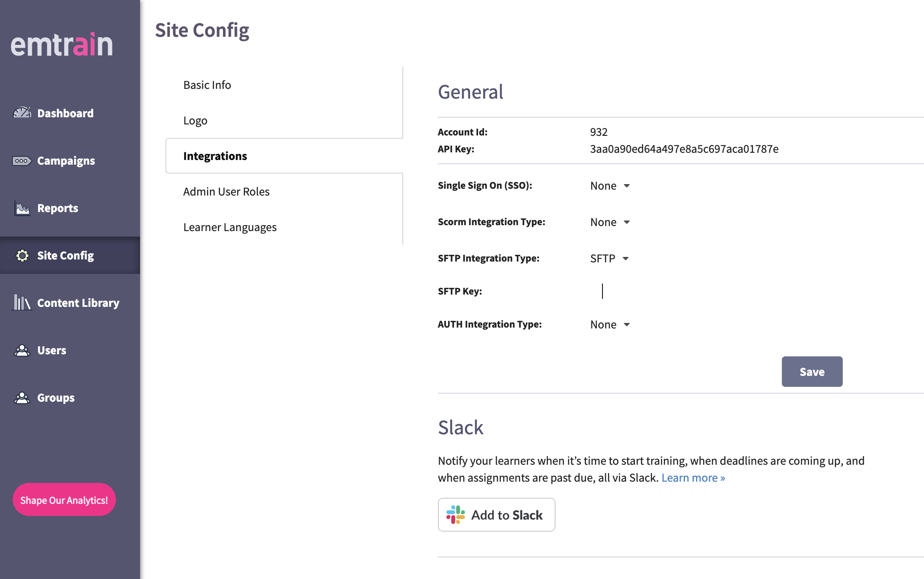The width and height of the screenshot is (924, 579).
Task: Click the emtrain logo
Action: point(62,45)
